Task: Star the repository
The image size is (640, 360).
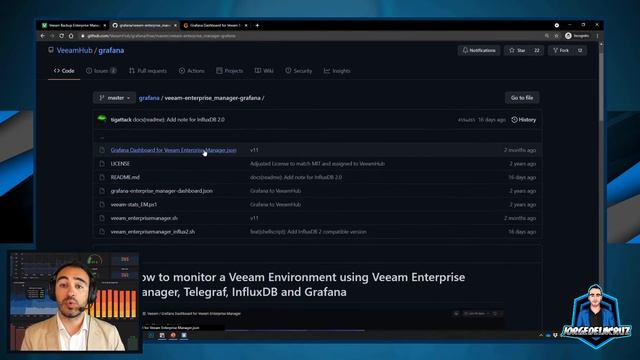Action: [517, 51]
